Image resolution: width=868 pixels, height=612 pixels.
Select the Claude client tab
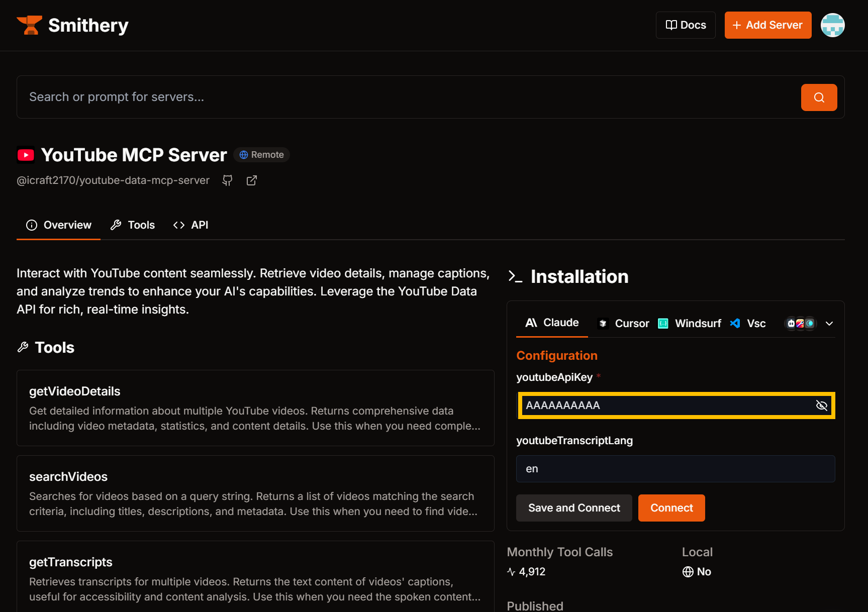tap(552, 323)
